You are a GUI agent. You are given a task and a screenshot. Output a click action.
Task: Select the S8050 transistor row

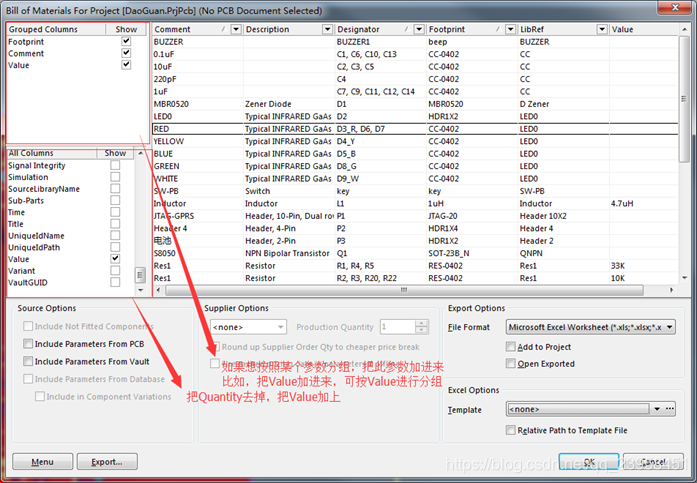click(x=415, y=253)
